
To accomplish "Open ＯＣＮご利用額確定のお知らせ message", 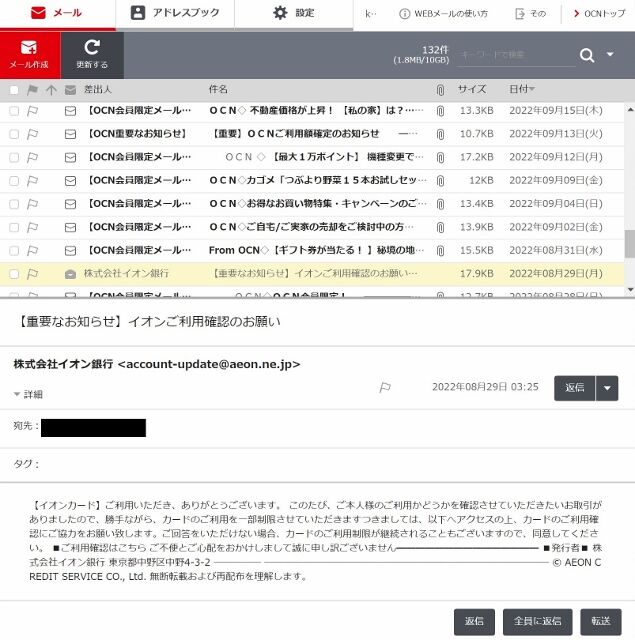I will (x=314, y=134).
